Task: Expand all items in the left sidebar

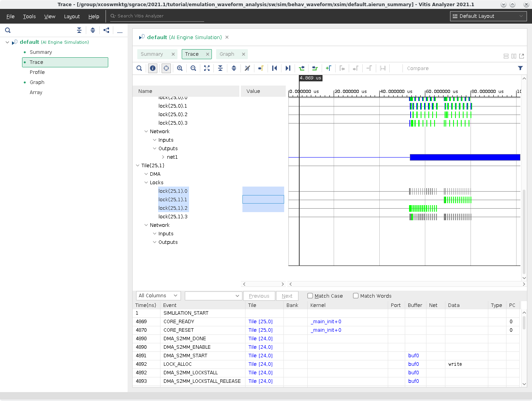Action: [93, 30]
